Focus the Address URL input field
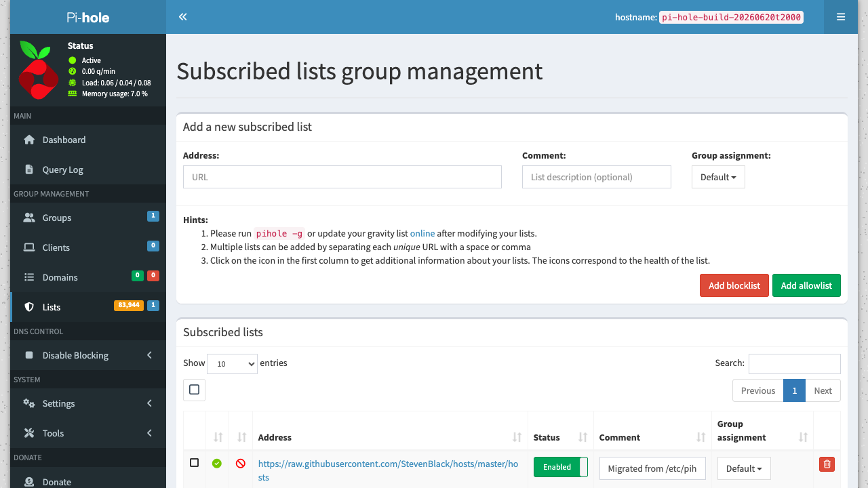 (x=342, y=177)
